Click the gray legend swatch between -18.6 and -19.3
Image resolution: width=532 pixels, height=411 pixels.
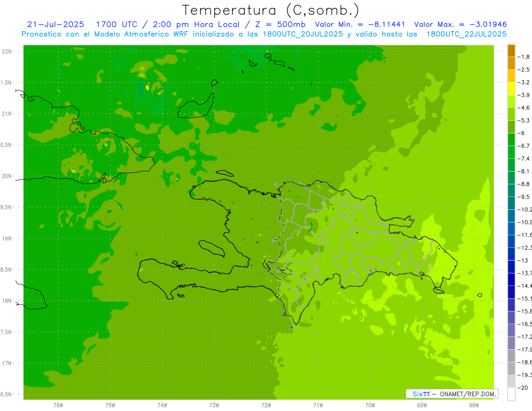tap(511, 369)
